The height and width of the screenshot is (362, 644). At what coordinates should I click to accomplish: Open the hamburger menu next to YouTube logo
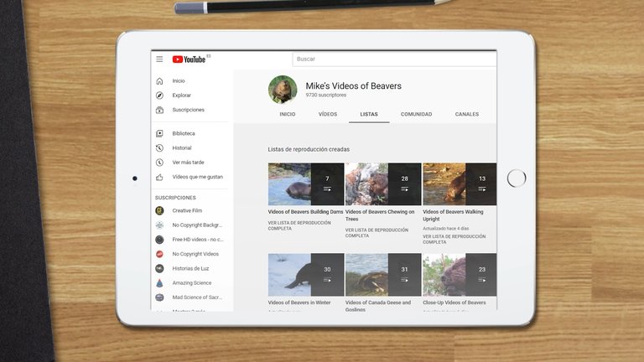[159, 59]
